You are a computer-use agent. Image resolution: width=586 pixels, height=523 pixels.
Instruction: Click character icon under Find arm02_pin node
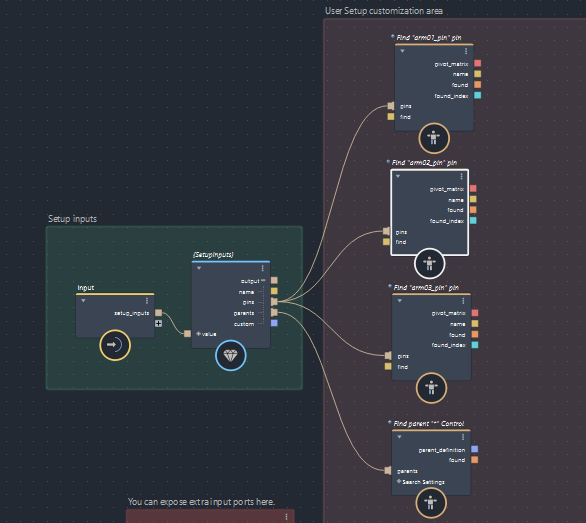429,263
